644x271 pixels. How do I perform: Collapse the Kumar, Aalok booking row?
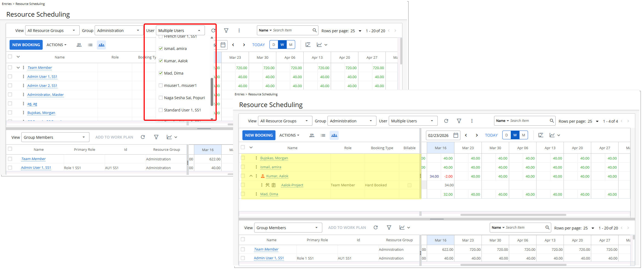point(251,176)
